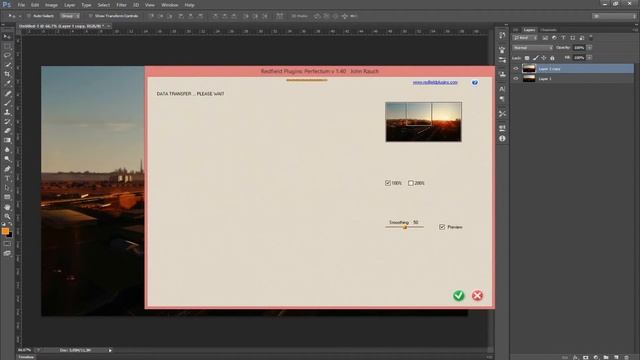Click the Smoothing slider handle
Viewport: 640px width, 360px height.
click(405, 227)
